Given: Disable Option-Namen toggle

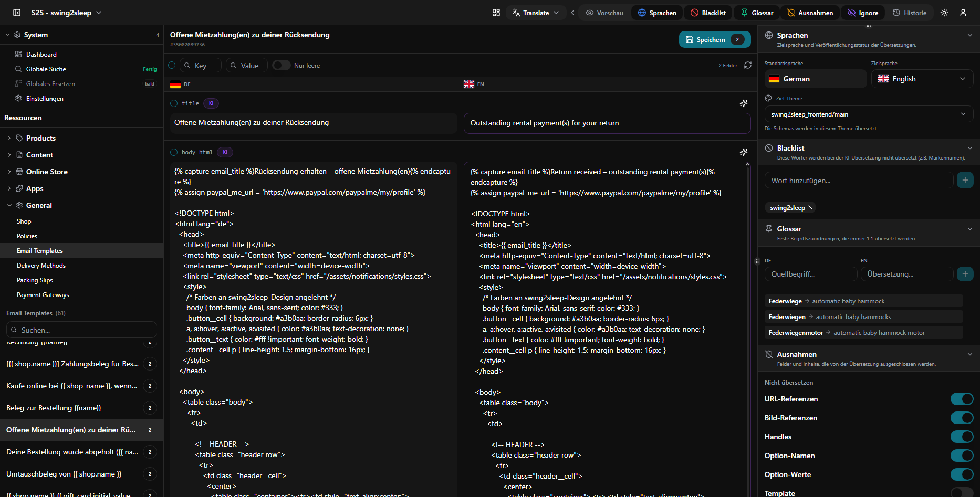Looking at the screenshot, I should [x=962, y=456].
